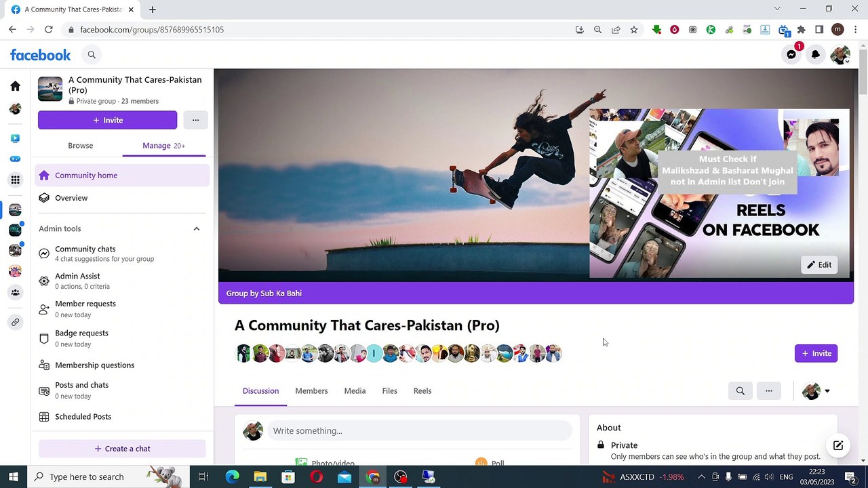This screenshot has width=868, height=488.
Task: Open the notifications bell
Action: point(816,55)
